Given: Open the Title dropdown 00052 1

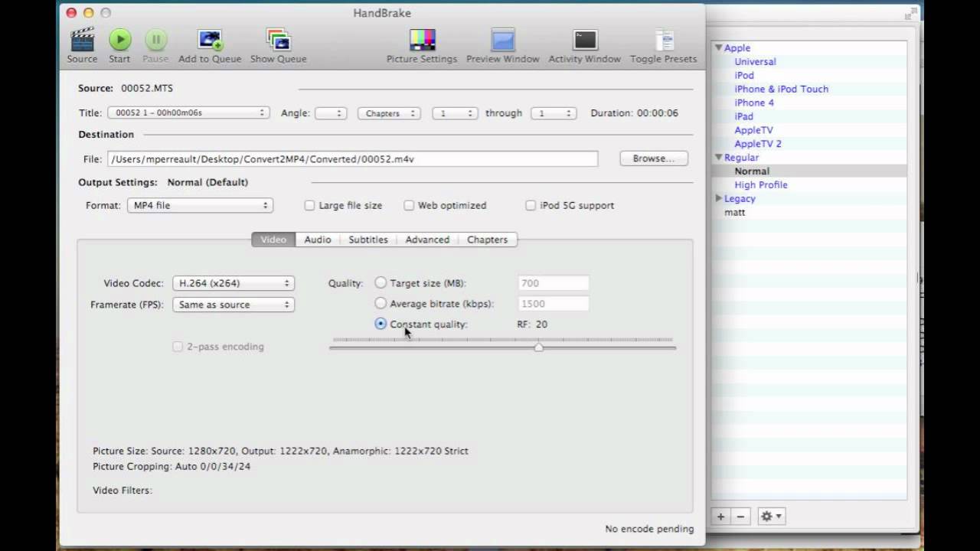Looking at the screenshot, I should 188,112.
